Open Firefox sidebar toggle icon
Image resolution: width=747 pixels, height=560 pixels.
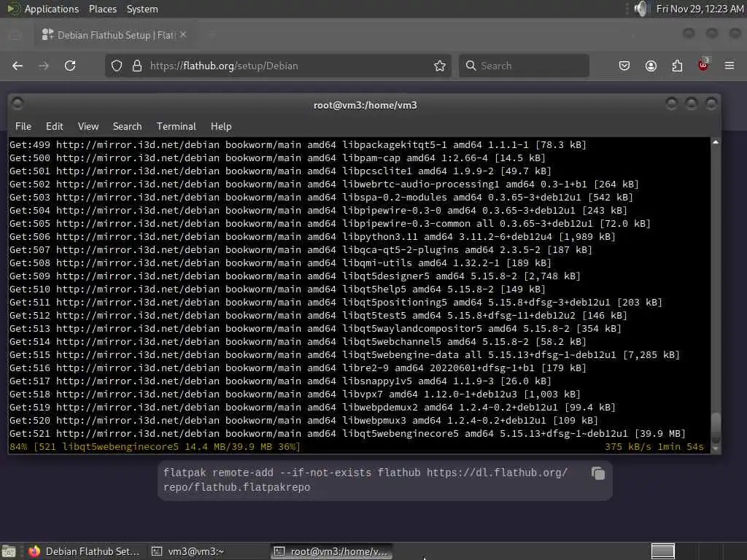coord(15,35)
